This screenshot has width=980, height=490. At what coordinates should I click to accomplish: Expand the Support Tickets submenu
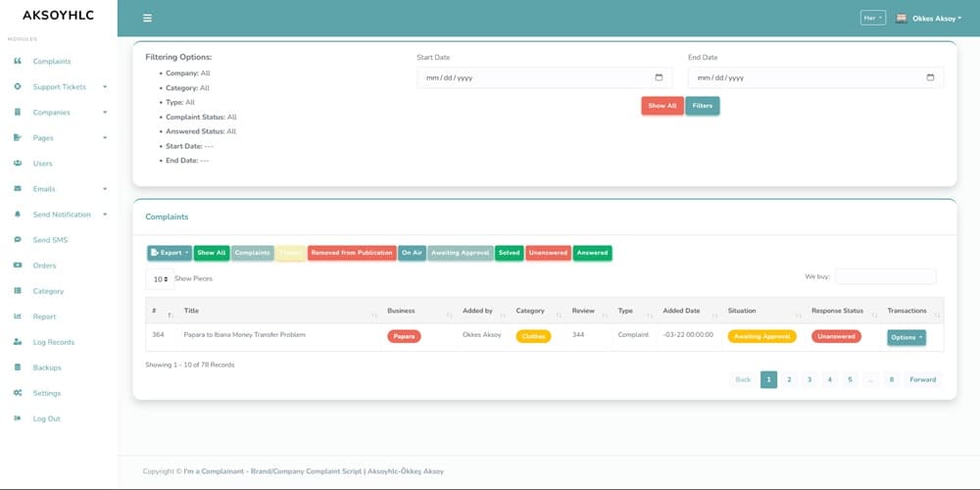[104, 87]
